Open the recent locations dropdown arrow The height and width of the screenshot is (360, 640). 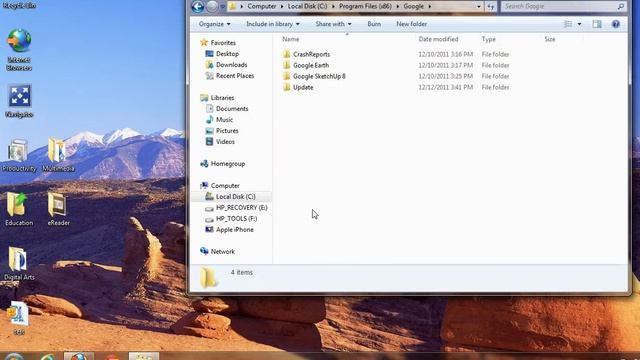(x=223, y=7)
